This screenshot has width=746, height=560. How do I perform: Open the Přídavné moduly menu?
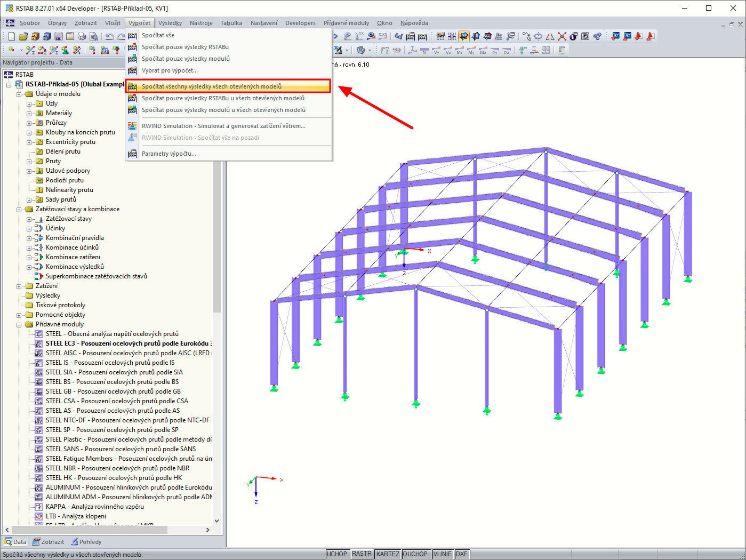coord(346,23)
